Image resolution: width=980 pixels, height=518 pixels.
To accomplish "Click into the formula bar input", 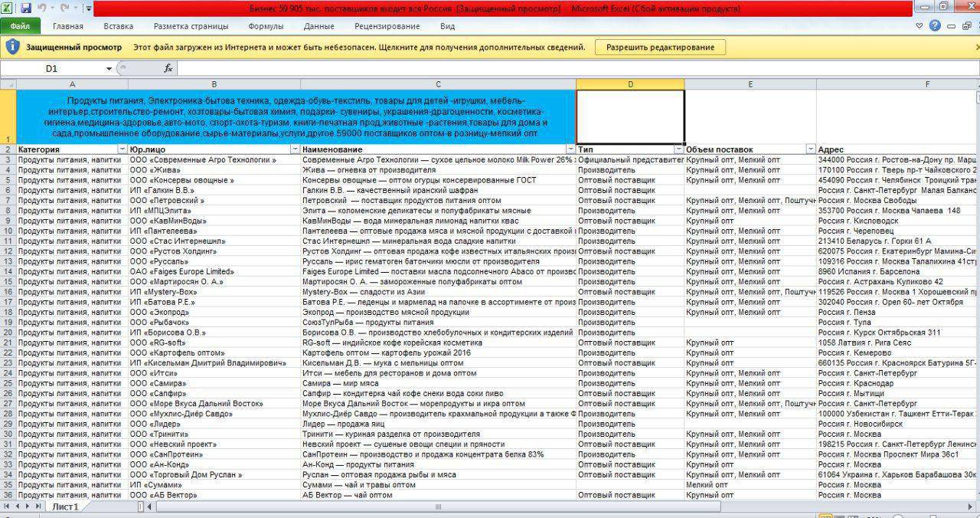I will coord(577,69).
